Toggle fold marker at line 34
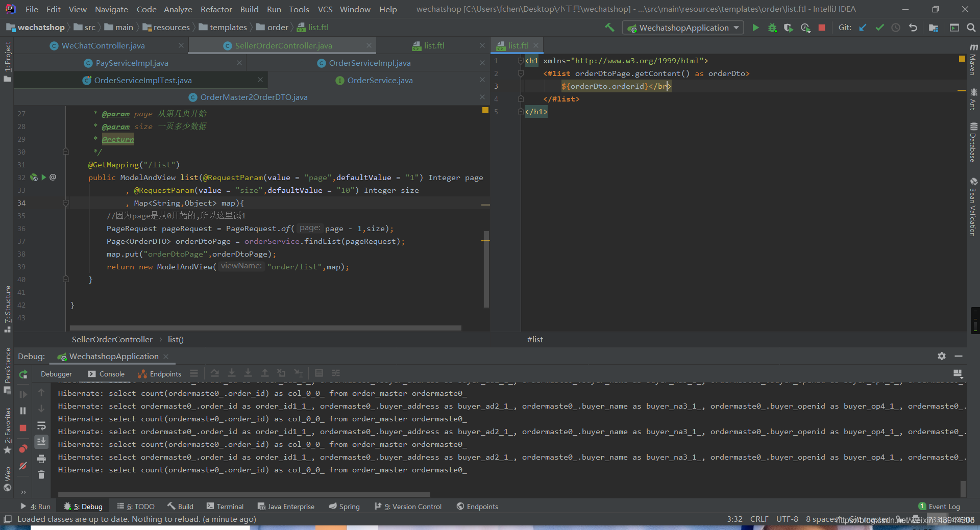This screenshot has height=530, width=980. pyautogui.click(x=65, y=203)
